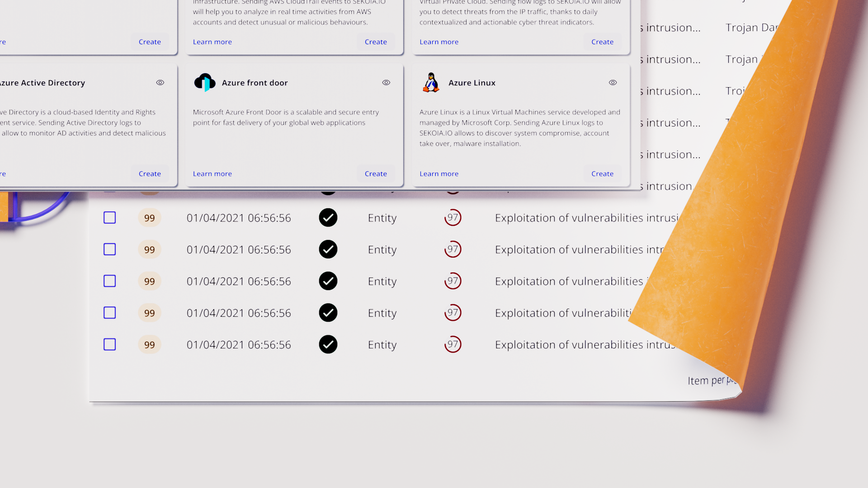This screenshot has height=488, width=868.
Task: Click the black checkmark icon in first row
Action: 328,218
